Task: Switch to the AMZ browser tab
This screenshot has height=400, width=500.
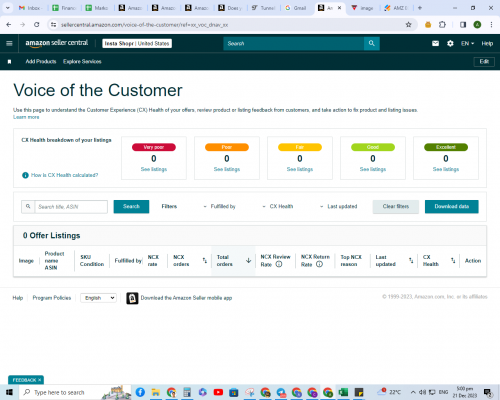Action: tap(396, 8)
